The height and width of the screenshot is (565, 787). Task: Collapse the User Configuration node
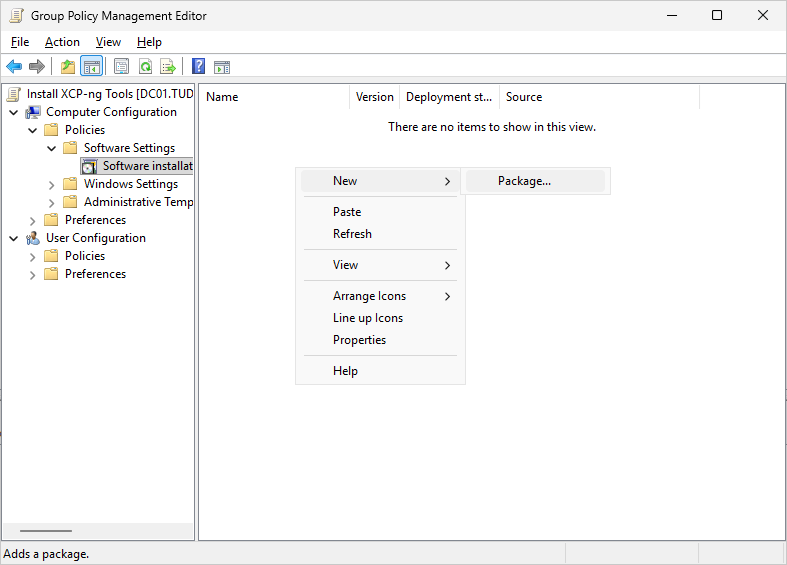(x=14, y=238)
